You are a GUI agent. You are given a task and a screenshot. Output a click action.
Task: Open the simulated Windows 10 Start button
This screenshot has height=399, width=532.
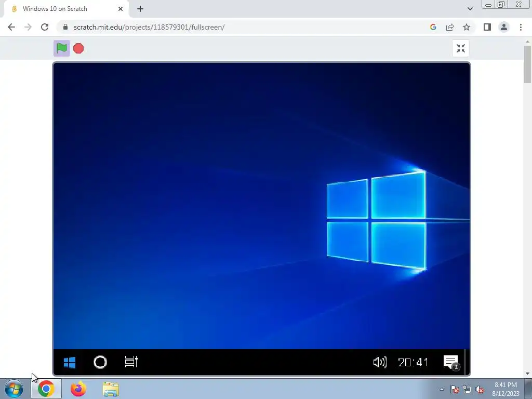coord(70,362)
